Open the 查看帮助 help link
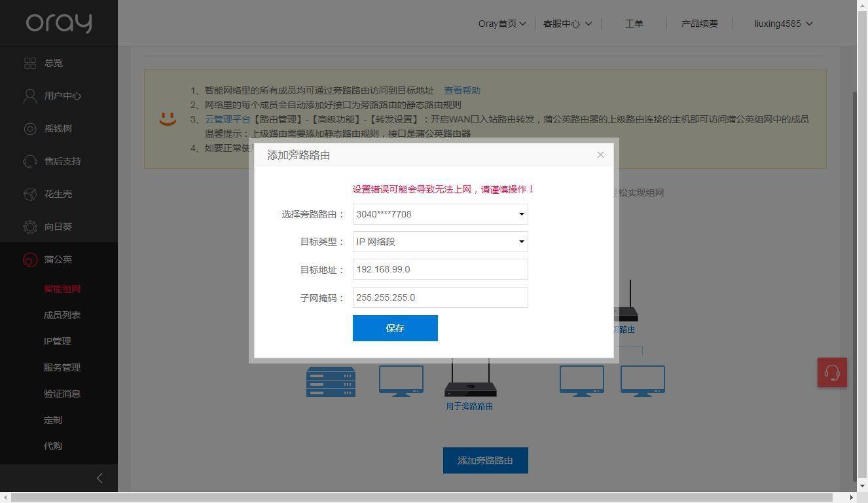The image size is (868, 503). click(462, 90)
